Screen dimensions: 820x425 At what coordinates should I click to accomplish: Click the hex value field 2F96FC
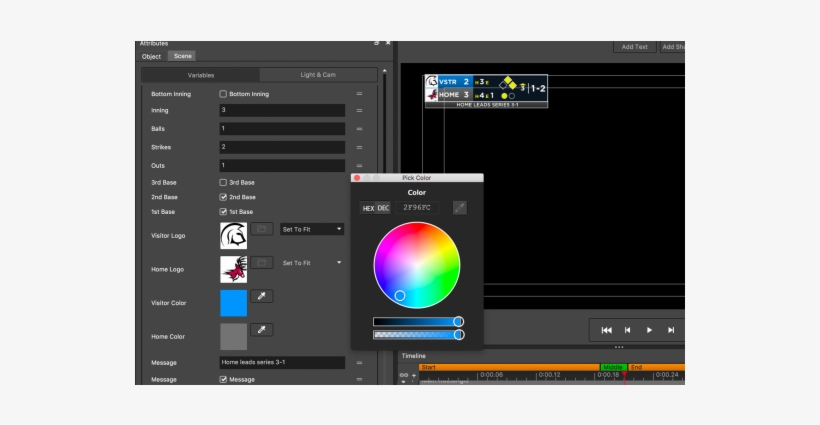click(x=417, y=208)
